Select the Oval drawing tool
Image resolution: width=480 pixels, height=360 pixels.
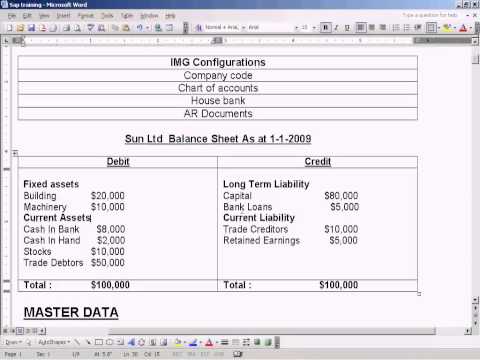coord(109,342)
